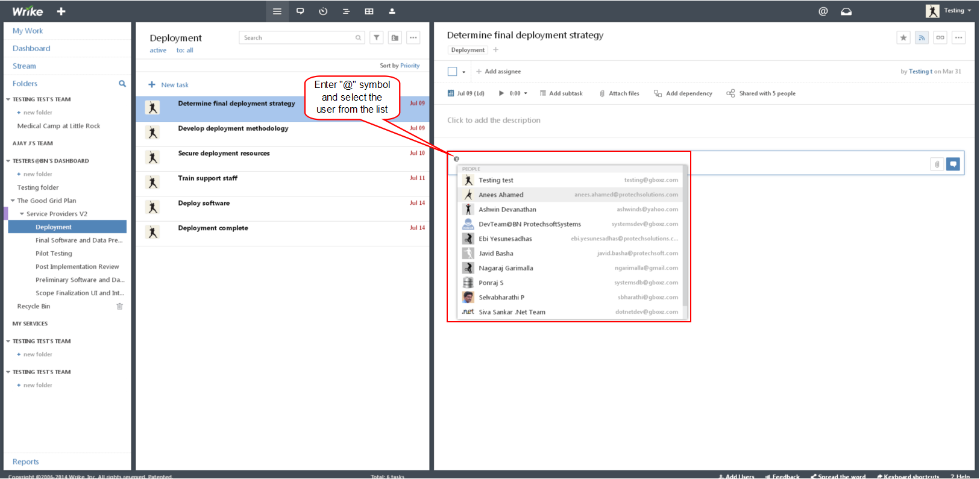This screenshot has width=980, height=479.
Task: Open Shared with 5 people
Action: [x=761, y=93]
